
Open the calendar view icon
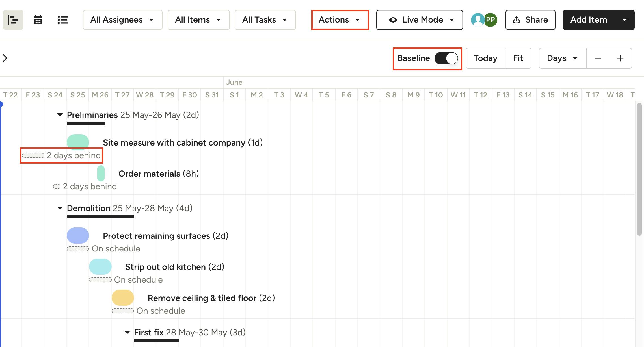38,20
